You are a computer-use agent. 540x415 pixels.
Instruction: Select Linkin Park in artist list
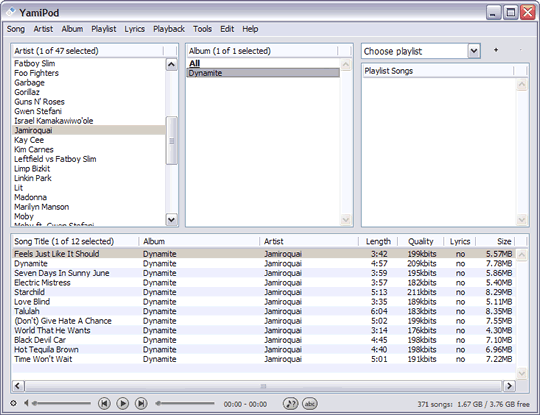[x=33, y=178]
